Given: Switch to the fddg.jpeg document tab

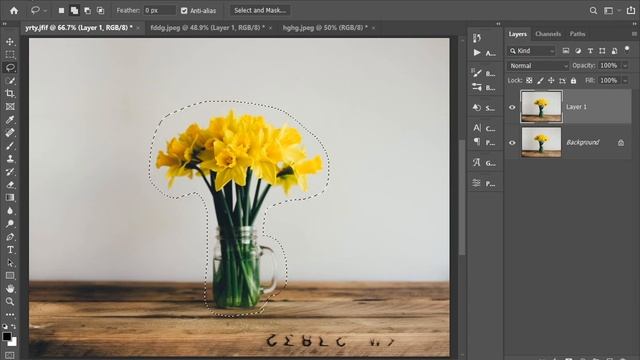Looking at the screenshot, I should click(x=208, y=28).
